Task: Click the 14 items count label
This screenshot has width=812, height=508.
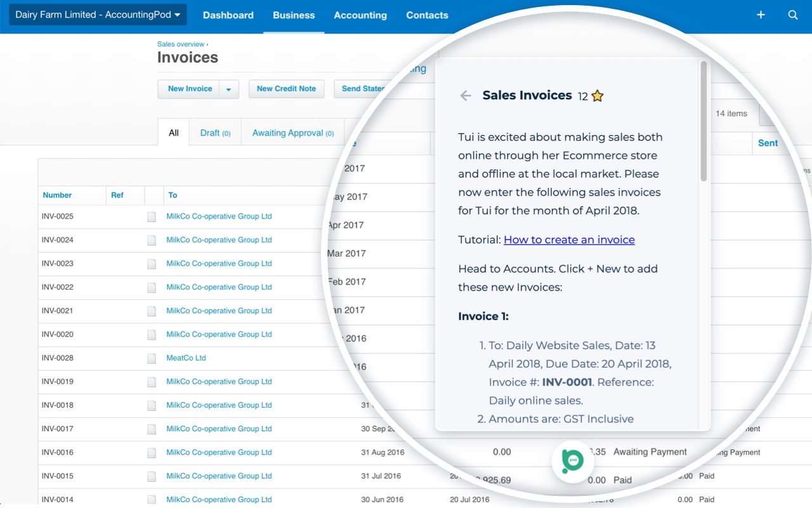Action: (x=731, y=114)
